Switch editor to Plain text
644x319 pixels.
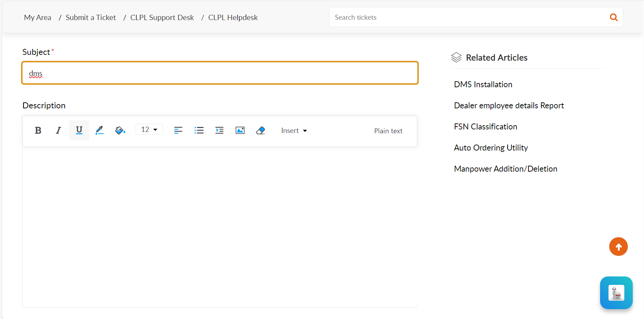(x=388, y=131)
